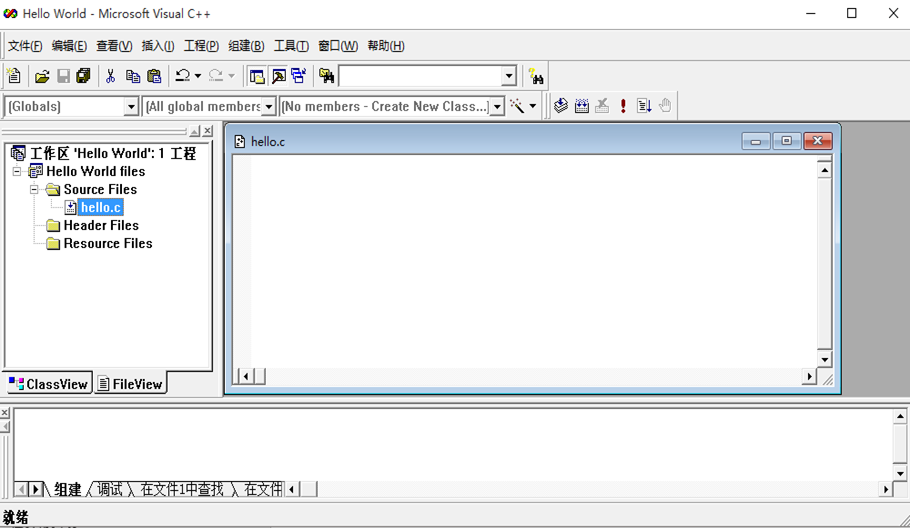
Task: Select hello.c in the file tree
Action: point(100,207)
